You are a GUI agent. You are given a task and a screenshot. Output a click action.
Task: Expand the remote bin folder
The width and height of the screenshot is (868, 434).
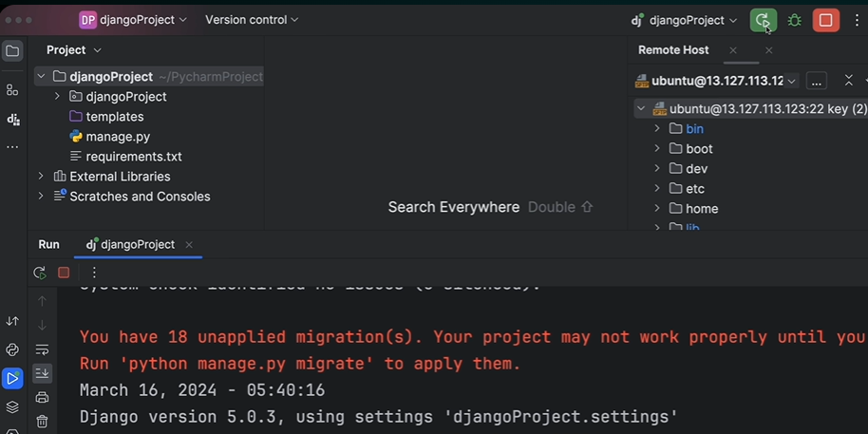coord(657,128)
